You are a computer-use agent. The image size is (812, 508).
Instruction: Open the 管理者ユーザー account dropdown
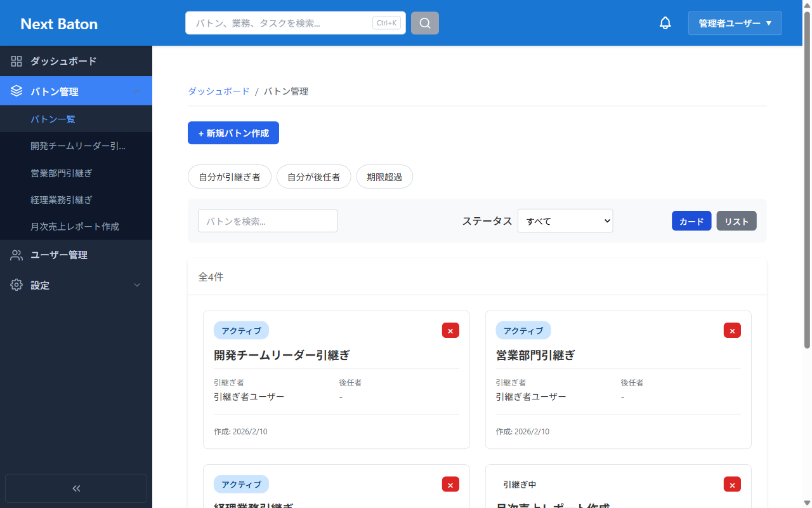coord(735,22)
